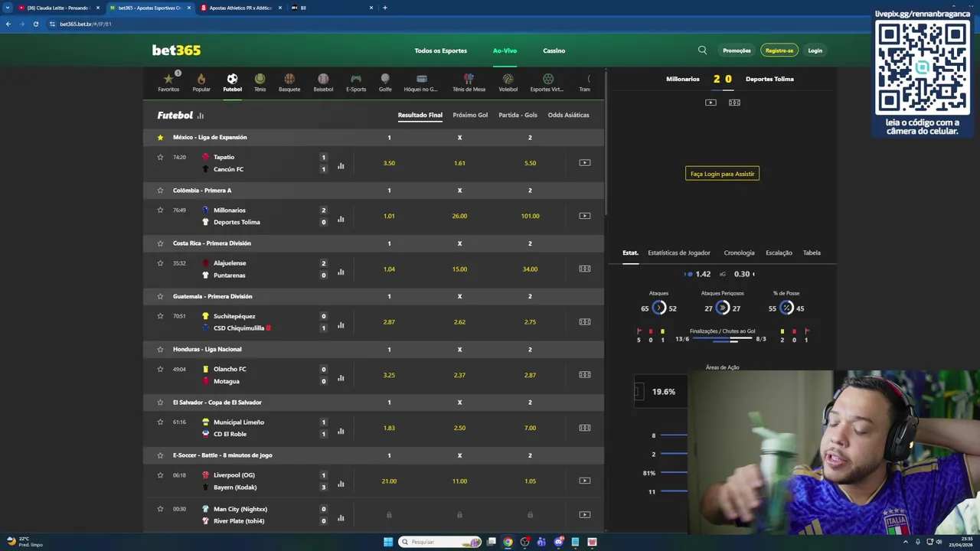The width and height of the screenshot is (980, 551).
Task: Open the search magnifier in header
Action: pos(702,51)
